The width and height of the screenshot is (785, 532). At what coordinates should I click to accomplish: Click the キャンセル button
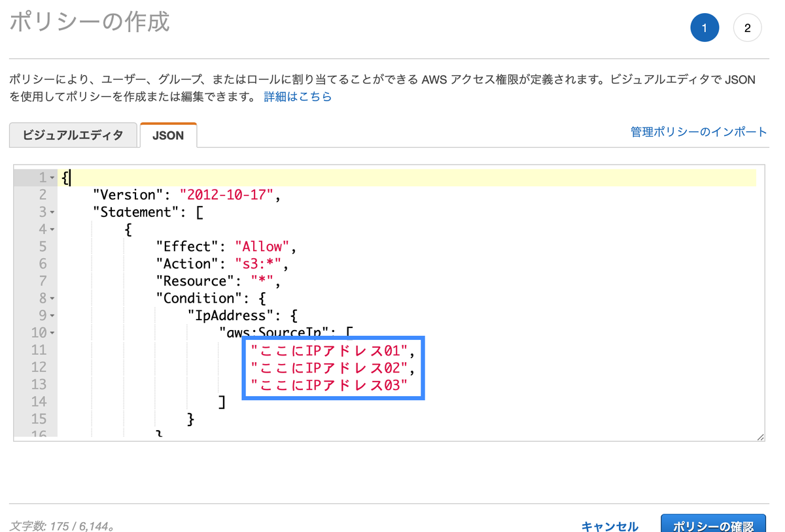pyautogui.click(x=610, y=526)
